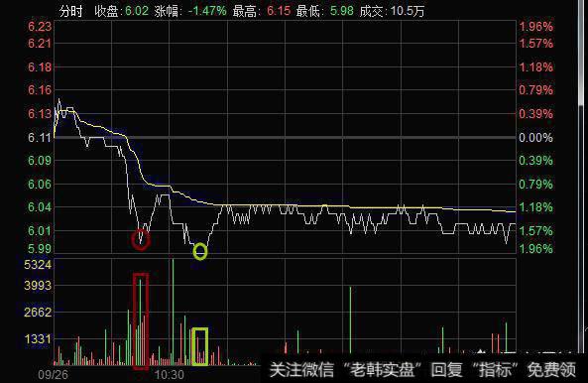The height and width of the screenshot is (383, 588).
Task: Click the 6.23 price axis label
Action: pyautogui.click(x=40, y=27)
